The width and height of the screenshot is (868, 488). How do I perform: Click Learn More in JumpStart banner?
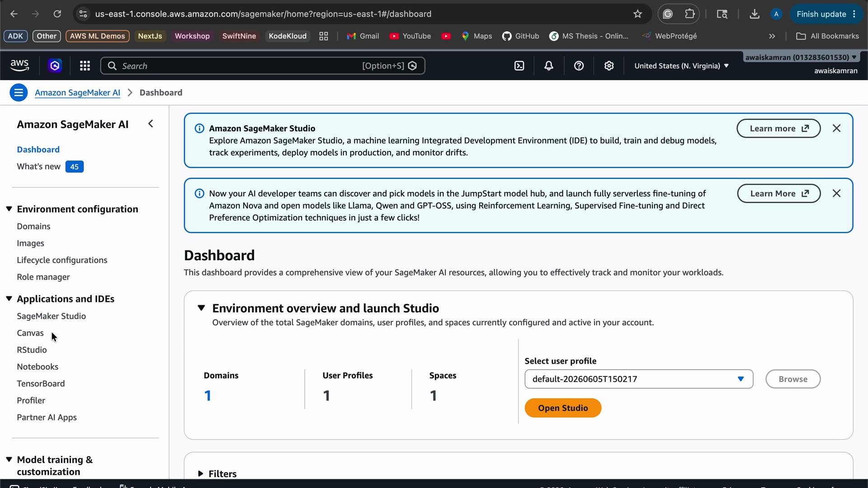(778, 193)
